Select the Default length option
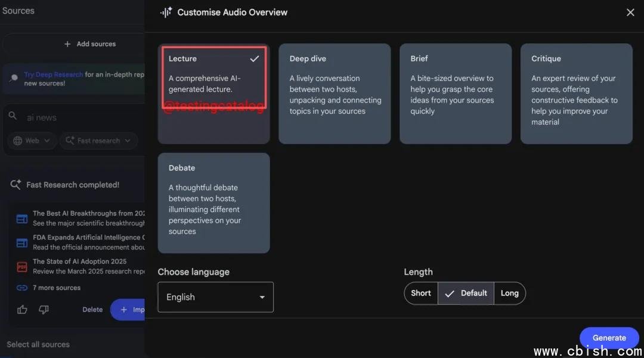 (x=466, y=293)
